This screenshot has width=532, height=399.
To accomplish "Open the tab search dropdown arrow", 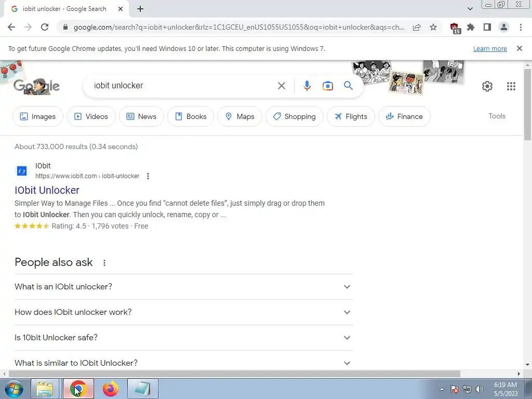I will 470,9.
